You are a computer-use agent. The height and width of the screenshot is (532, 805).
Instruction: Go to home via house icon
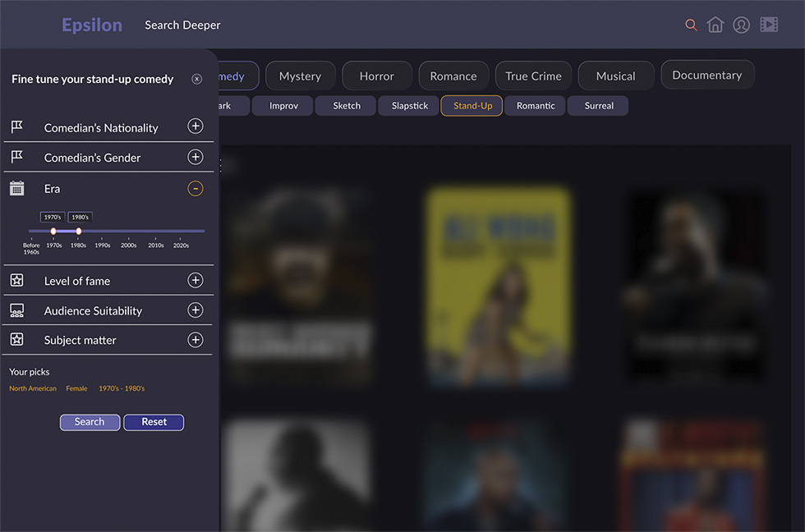715,25
